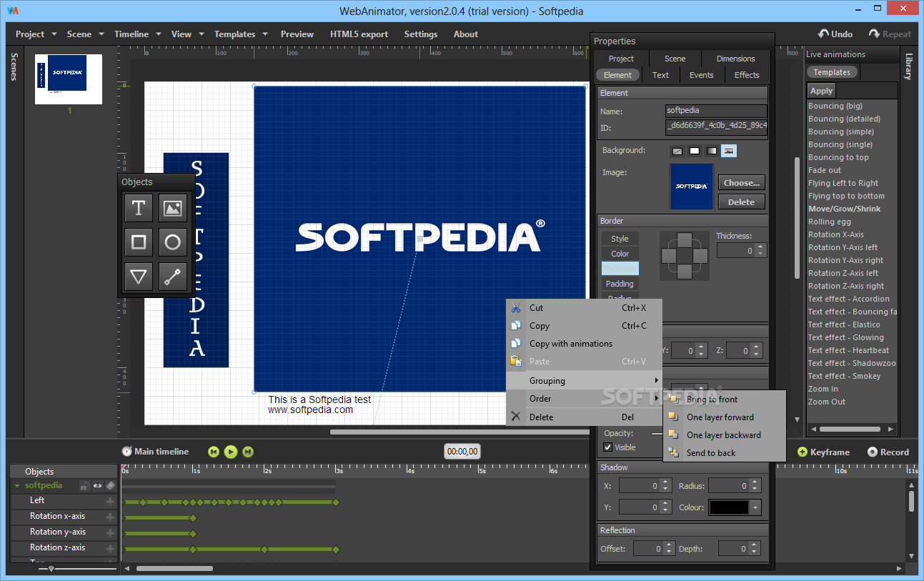The width and height of the screenshot is (924, 581).
Task: Jump to timeline start button
Action: [214, 452]
